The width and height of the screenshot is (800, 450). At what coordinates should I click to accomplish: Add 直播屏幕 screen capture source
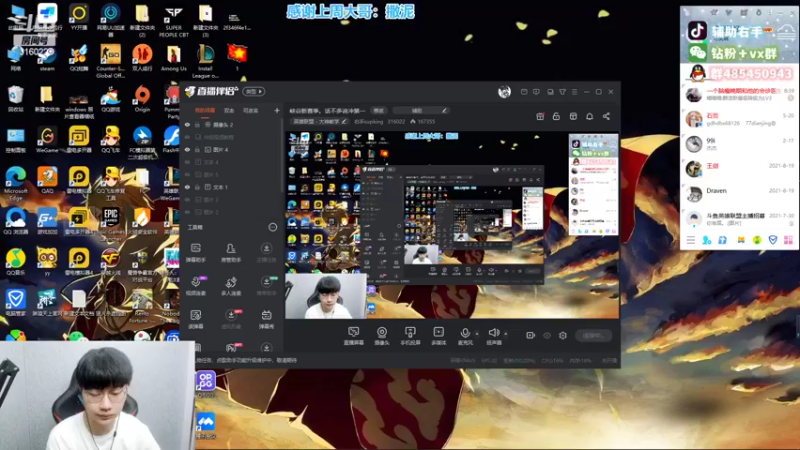354,336
